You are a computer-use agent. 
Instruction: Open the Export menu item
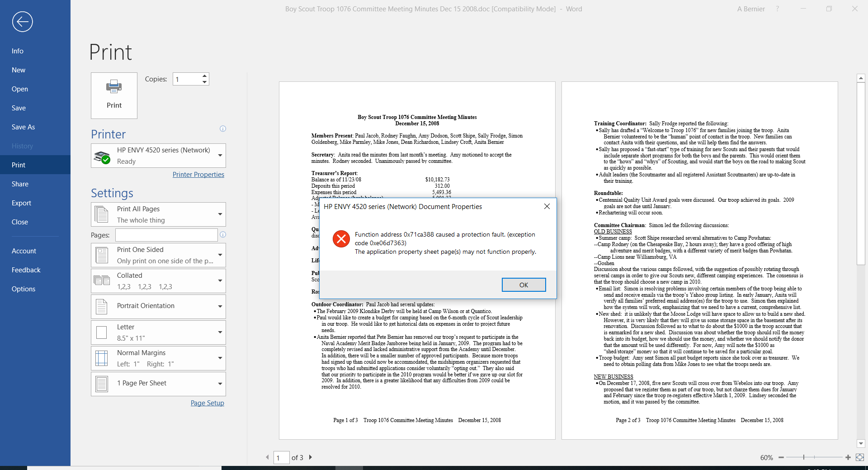35,203
